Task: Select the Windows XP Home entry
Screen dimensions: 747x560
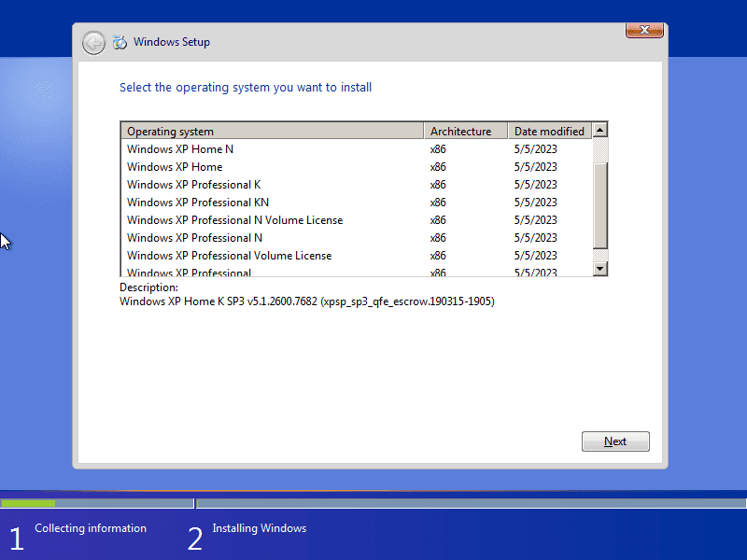Action: tap(357, 167)
